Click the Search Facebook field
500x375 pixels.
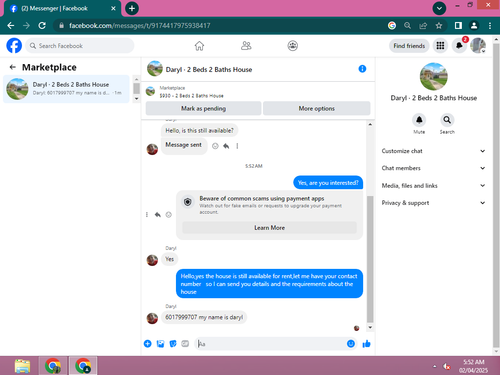point(80,46)
